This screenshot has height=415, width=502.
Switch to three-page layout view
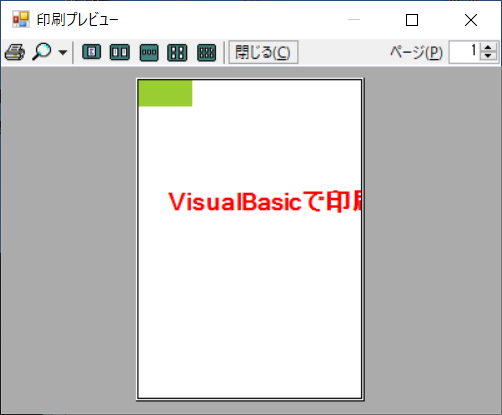click(x=149, y=53)
